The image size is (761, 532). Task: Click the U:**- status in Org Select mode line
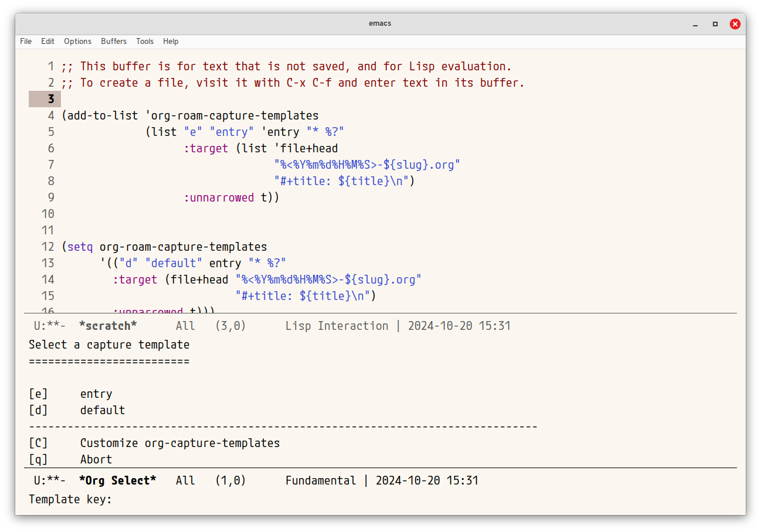(50, 480)
